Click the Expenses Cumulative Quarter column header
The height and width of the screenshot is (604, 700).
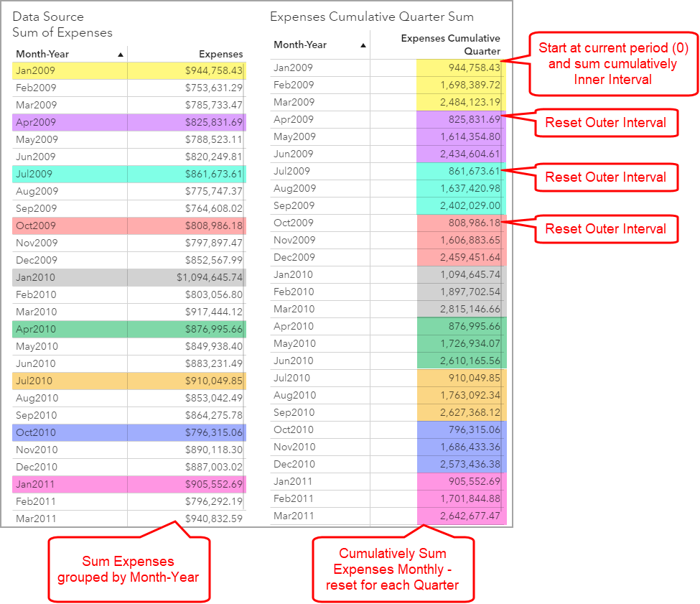[x=450, y=45]
